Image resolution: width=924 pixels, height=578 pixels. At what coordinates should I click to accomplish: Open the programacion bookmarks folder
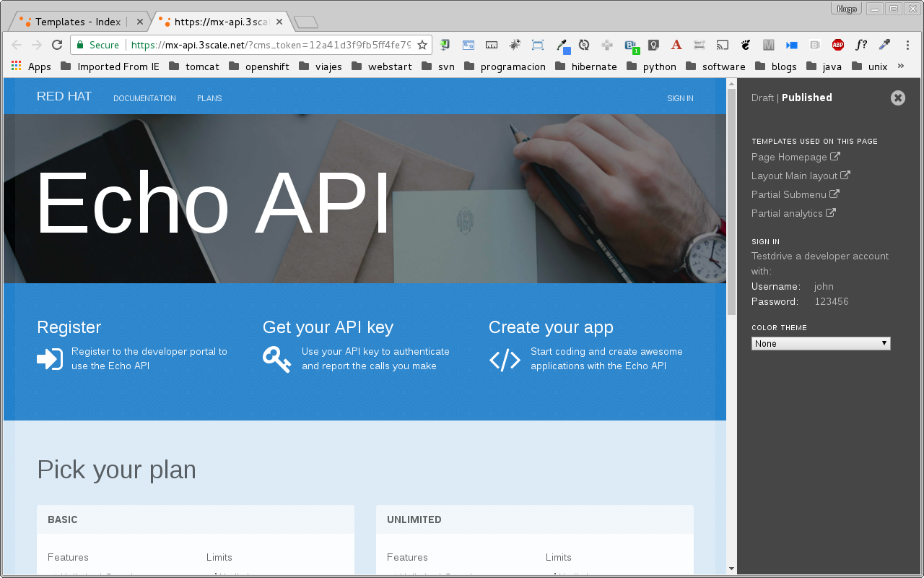pos(505,66)
